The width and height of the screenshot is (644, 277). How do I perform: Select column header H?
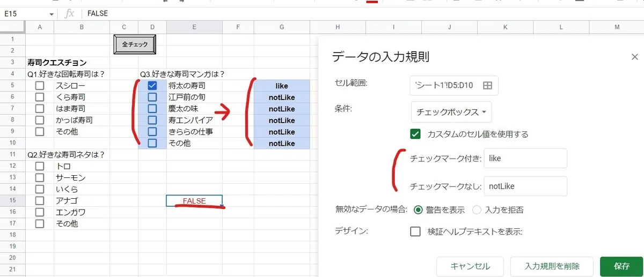[x=338, y=27]
